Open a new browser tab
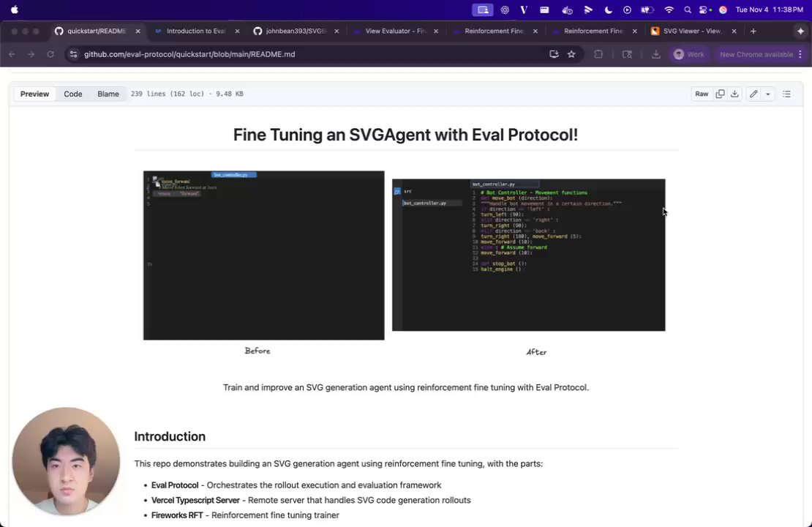Viewport: 812px width, 527px height. point(753,31)
